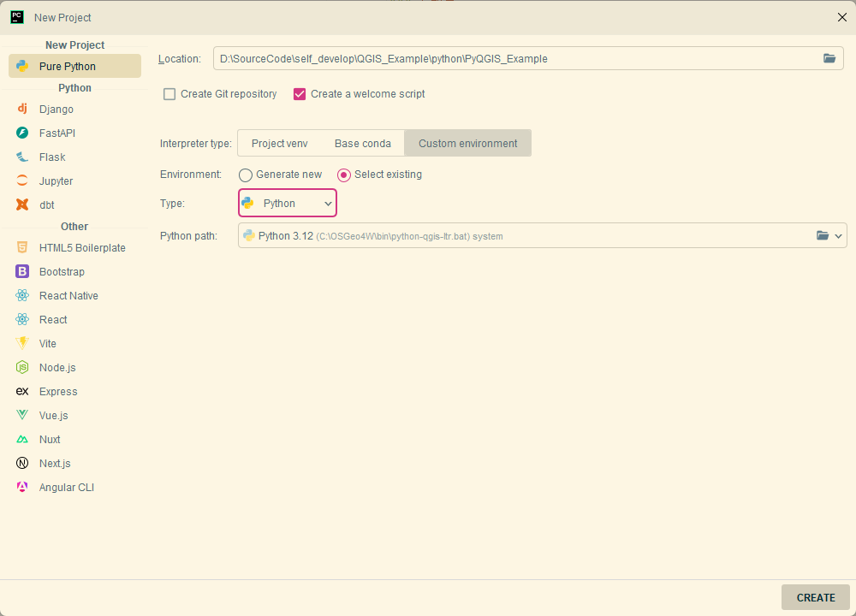Choose the Django project icon
This screenshot has height=616, width=856.
tap(22, 109)
